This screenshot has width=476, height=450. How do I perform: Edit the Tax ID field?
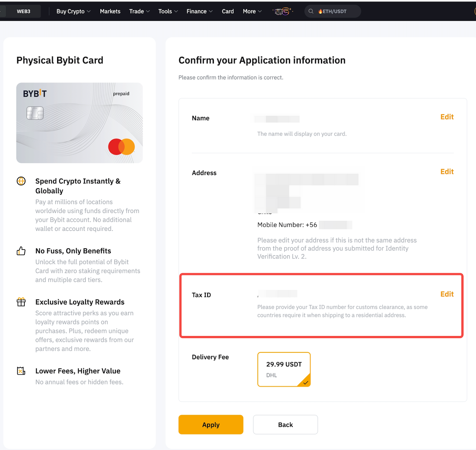pos(447,294)
